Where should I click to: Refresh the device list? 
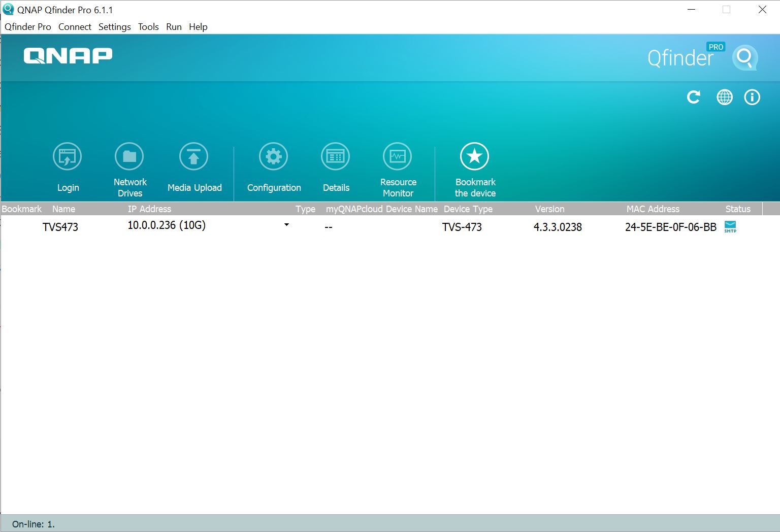pyautogui.click(x=694, y=97)
